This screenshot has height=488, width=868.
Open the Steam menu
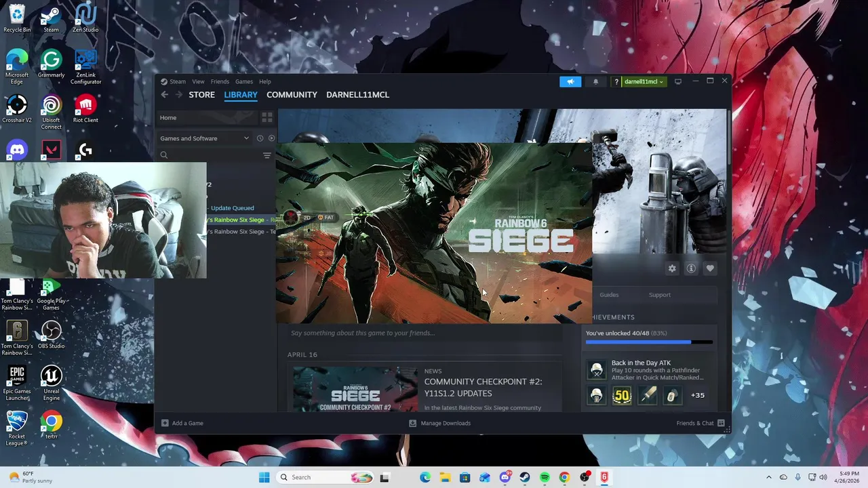(x=178, y=81)
